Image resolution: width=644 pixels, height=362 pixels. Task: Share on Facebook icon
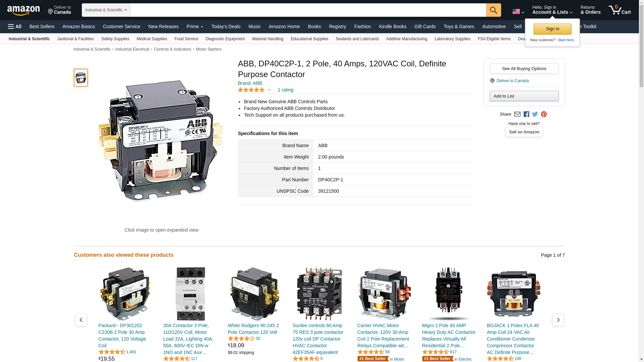click(x=526, y=114)
